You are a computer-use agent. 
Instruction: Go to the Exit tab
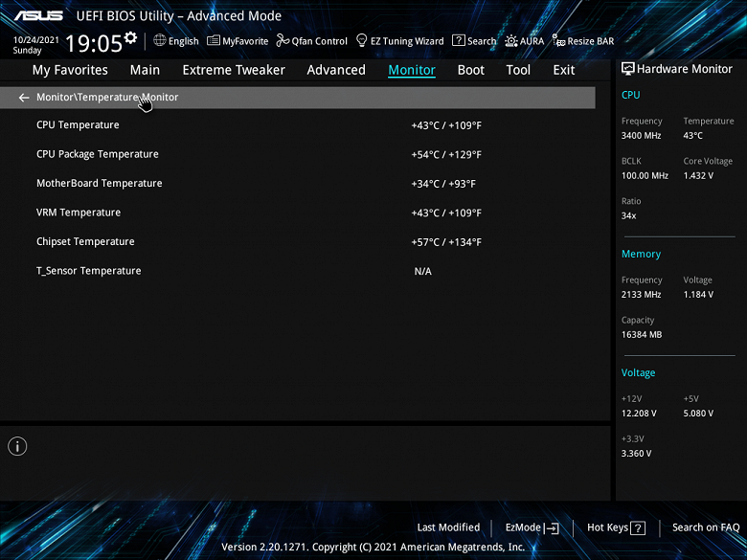(563, 70)
